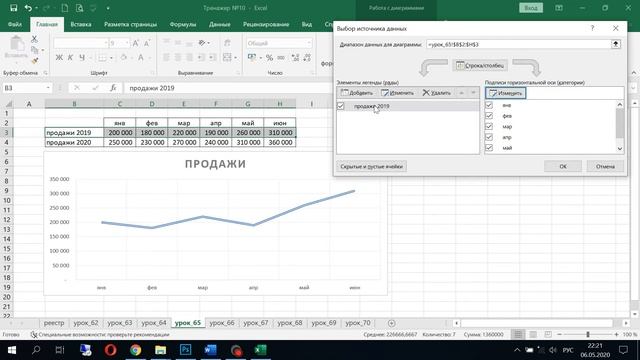
Task: Switch to the Формулы tab
Action: 183,24
